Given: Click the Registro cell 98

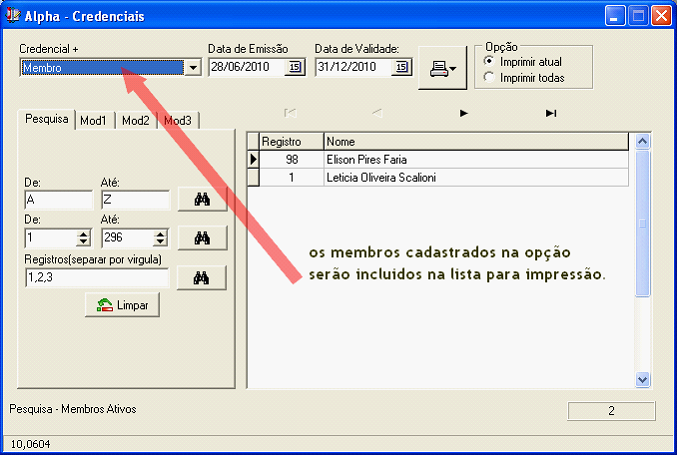Looking at the screenshot, I should click(291, 159).
